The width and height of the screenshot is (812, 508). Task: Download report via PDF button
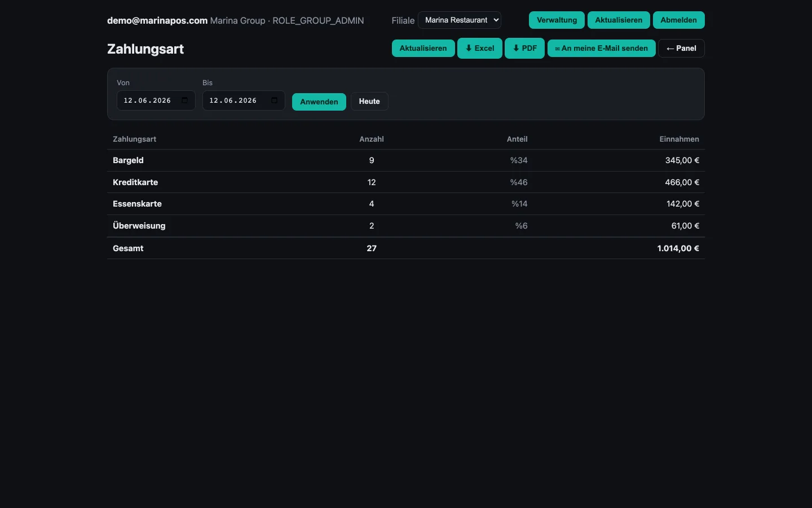tap(525, 49)
